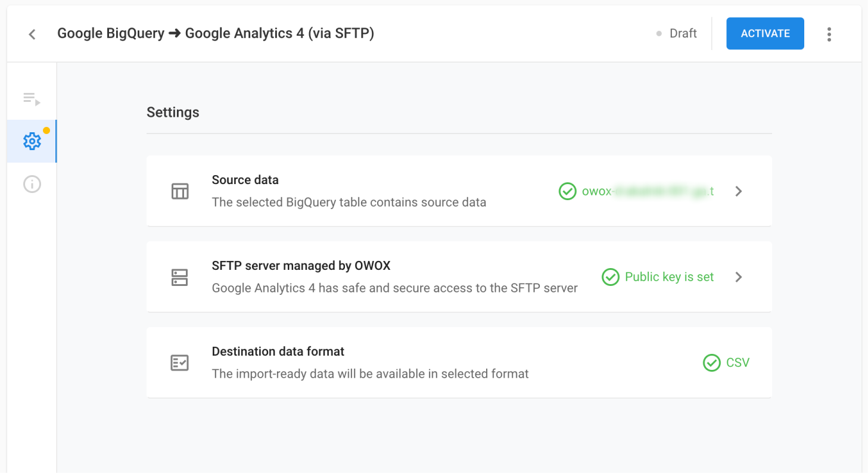Click the server icon for SFTP server

[x=180, y=277]
